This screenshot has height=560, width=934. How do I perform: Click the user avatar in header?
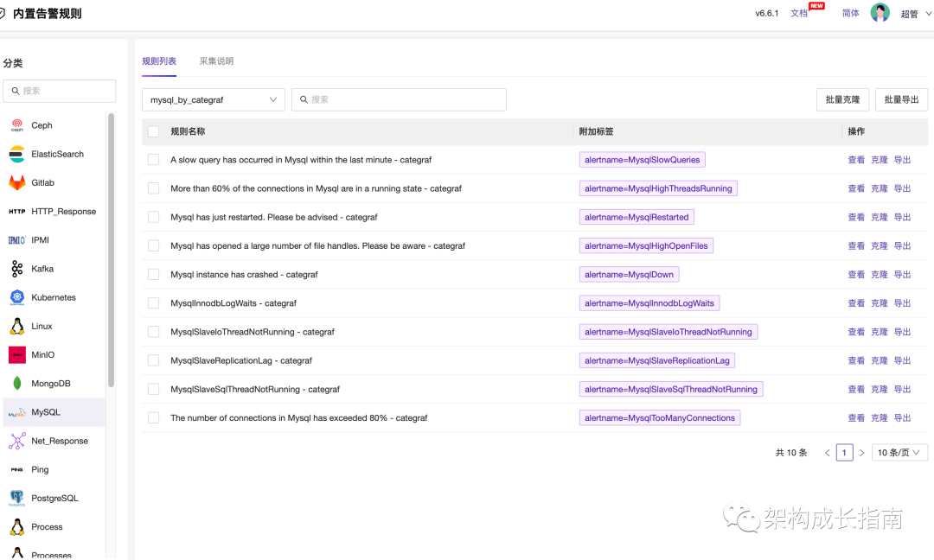tap(880, 13)
